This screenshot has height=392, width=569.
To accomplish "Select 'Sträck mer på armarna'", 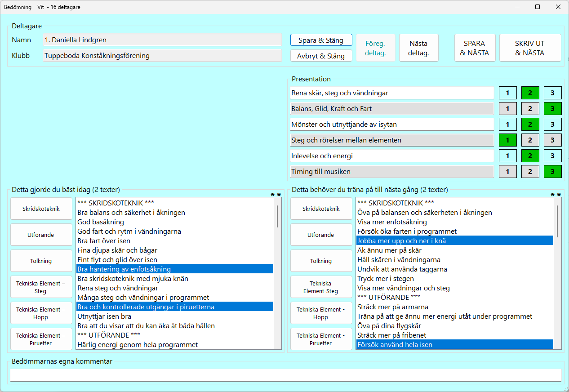I will pos(455,307).
